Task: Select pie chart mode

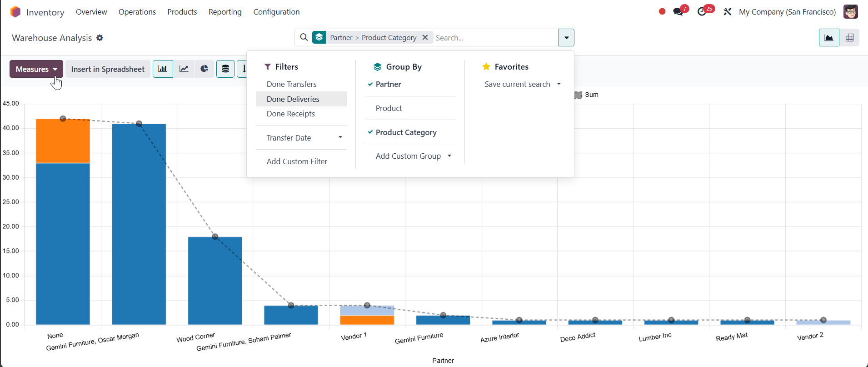Action: pos(205,69)
